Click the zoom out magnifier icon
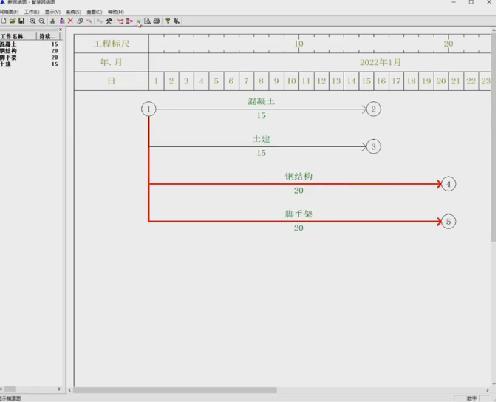The width and height of the screenshot is (496, 402). (42, 21)
